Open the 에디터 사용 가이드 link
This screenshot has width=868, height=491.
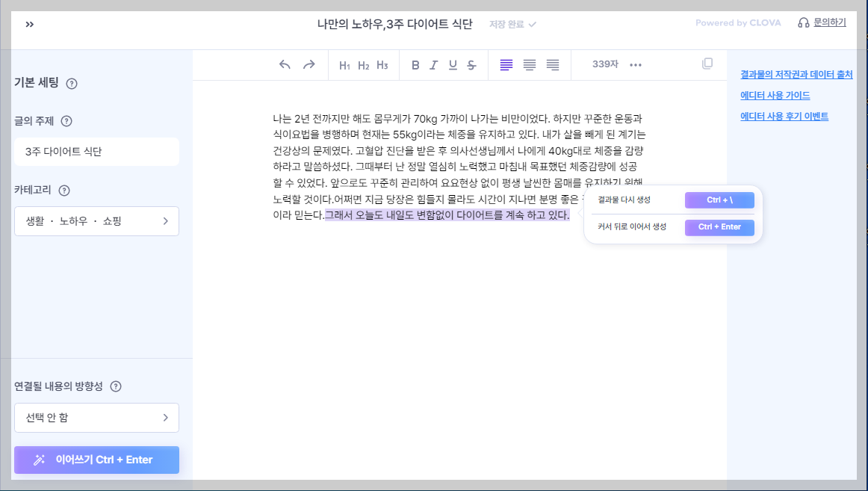775,96
